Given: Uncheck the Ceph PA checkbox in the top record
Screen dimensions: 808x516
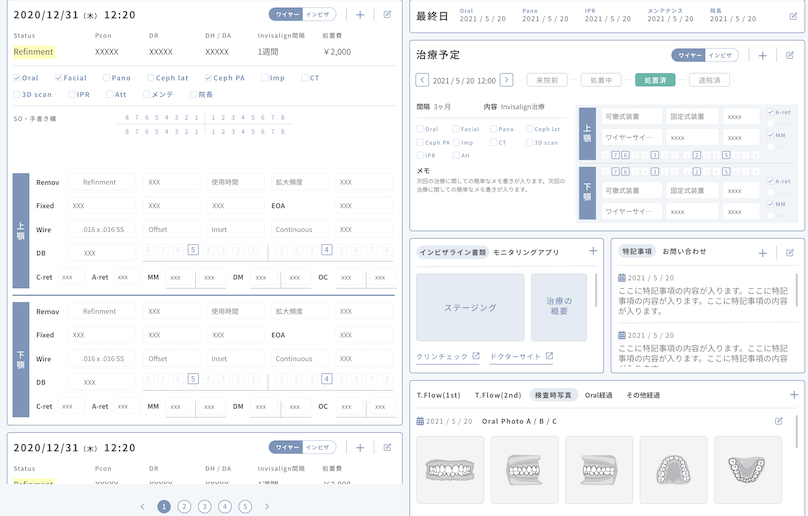Looking at the screenshot, I should (x=208, y=77).
